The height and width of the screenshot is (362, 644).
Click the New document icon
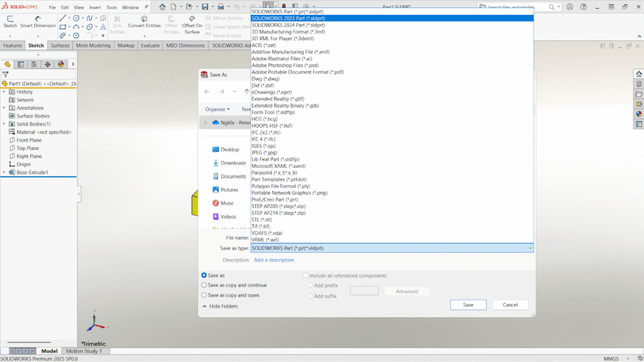pyautogui.click(x=174, y=7)
